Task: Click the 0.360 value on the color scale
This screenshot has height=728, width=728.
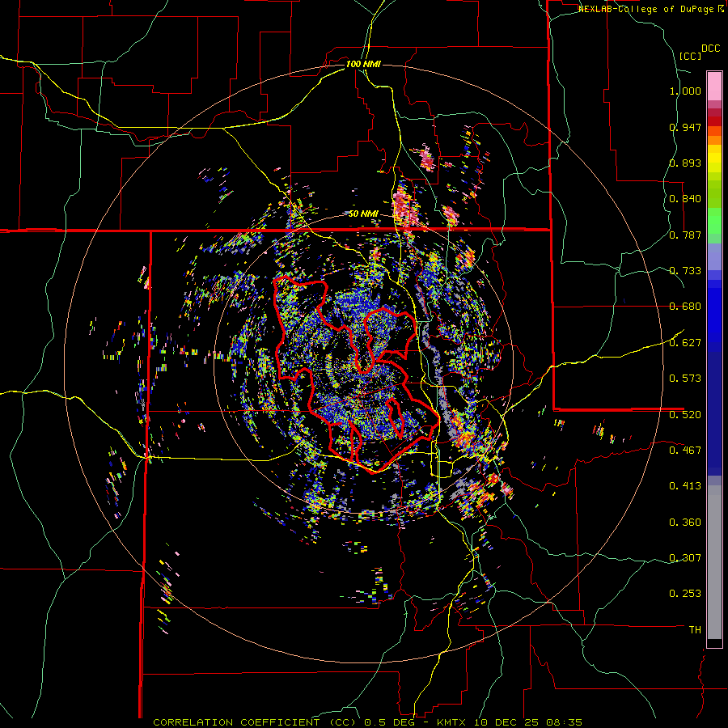Action: coord(685,523)
